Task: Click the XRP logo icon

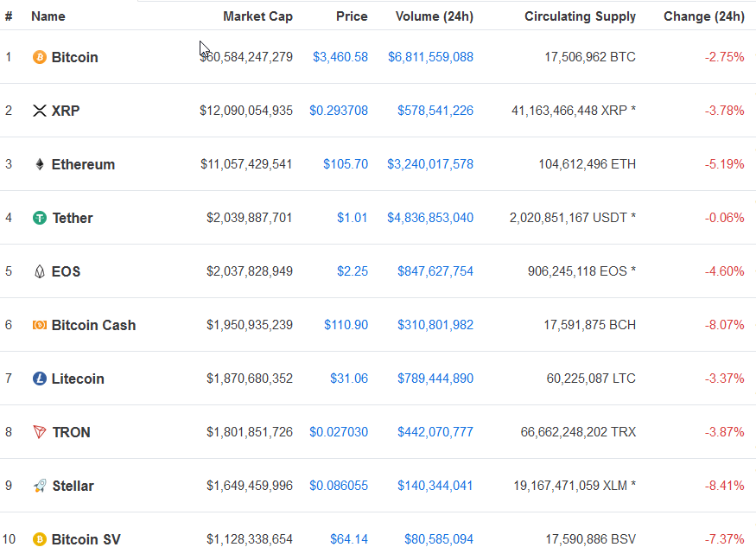Action: click(x=40, y=111)
